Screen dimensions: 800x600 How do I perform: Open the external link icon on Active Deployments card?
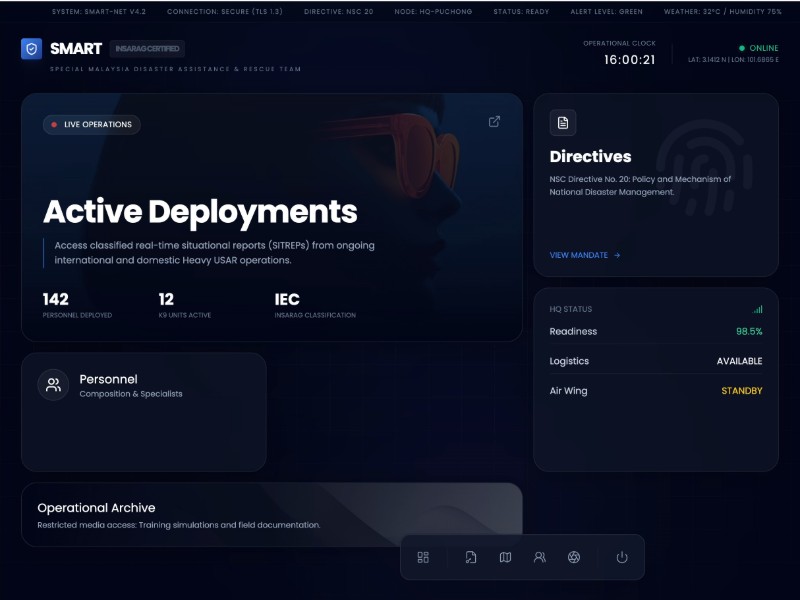point(494,121)
